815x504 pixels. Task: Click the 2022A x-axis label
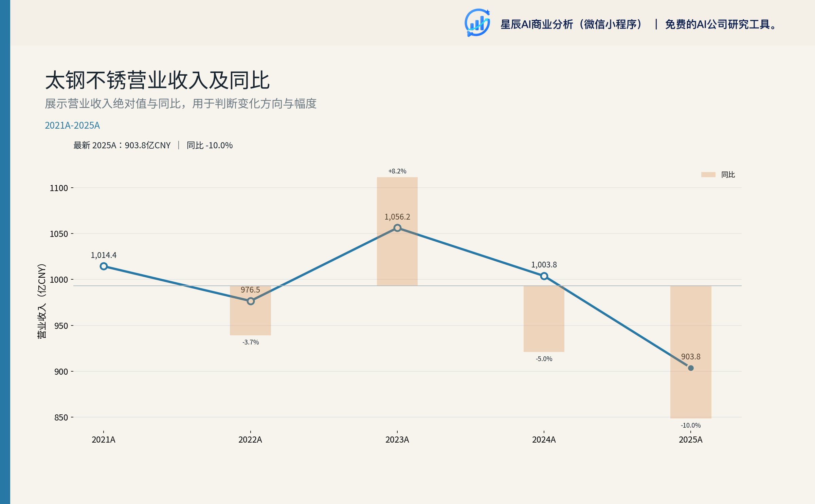point(250,440)
